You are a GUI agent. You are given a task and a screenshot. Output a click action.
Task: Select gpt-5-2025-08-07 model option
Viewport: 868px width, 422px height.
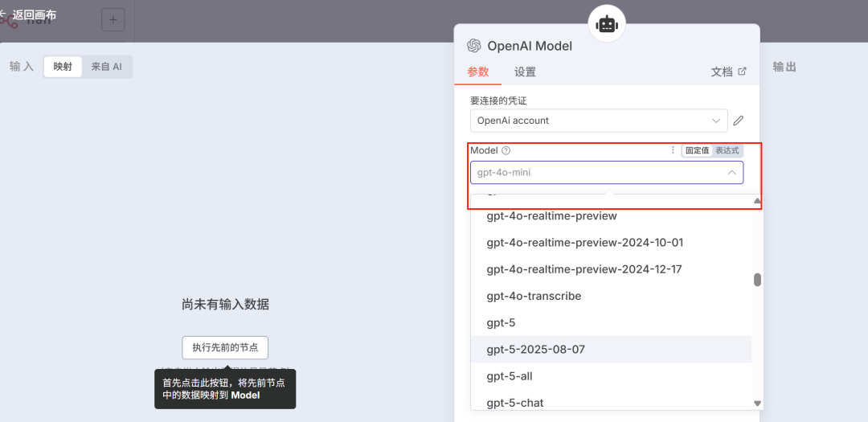click(x=611, y=350)
